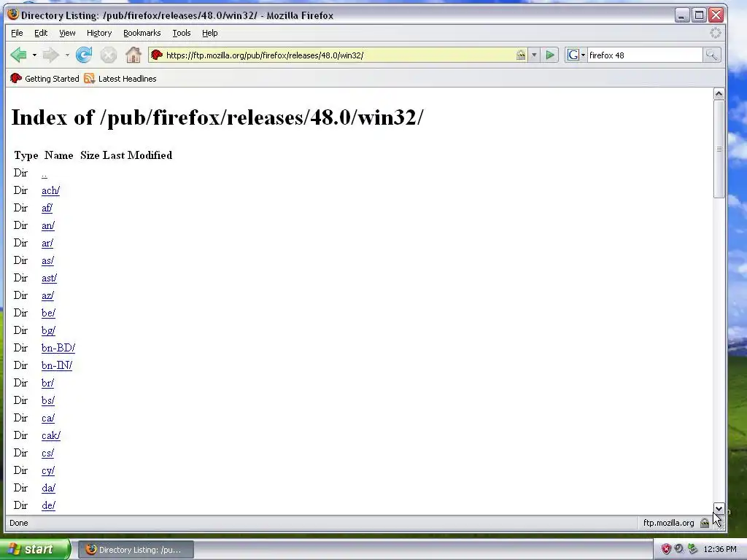The height and width of the screenshot is (560, 747).
Task: Click the status bar lock icon
Action: tap(705, 523)
